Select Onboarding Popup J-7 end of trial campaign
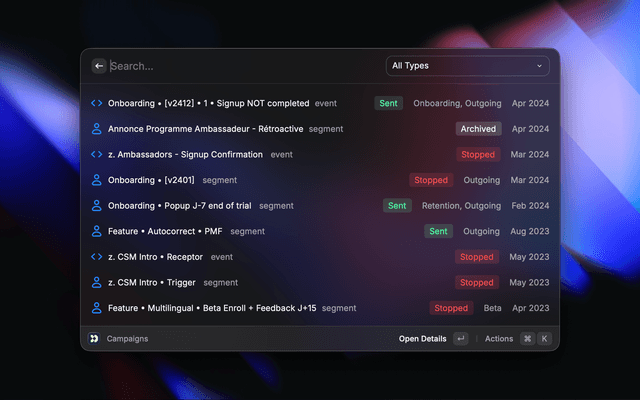 [320, 206]
